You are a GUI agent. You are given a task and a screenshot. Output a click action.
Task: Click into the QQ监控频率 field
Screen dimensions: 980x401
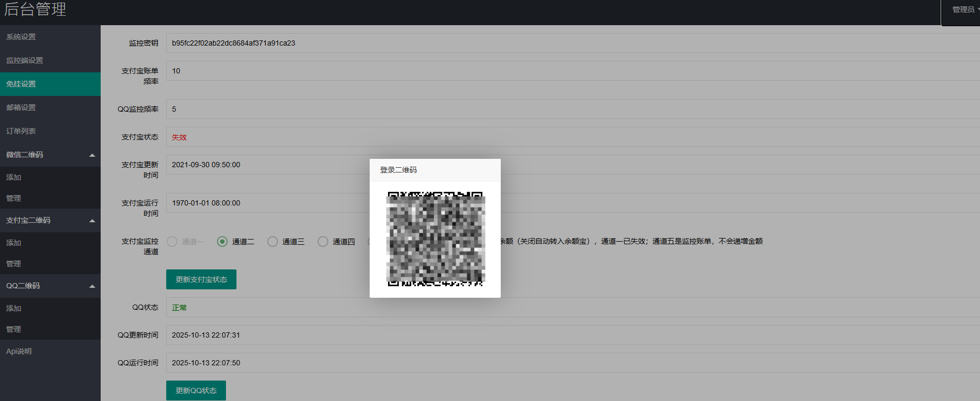pos(524,109)
